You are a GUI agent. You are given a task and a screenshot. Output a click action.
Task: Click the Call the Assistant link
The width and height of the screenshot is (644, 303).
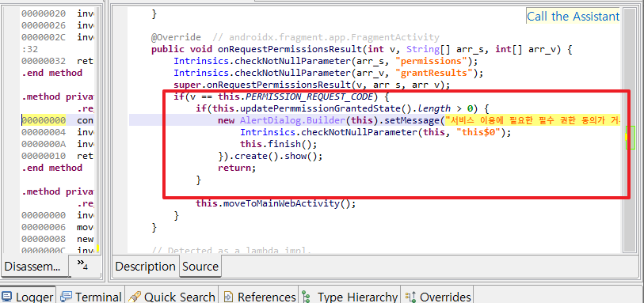pyautogui.click(x=573, y=17)
